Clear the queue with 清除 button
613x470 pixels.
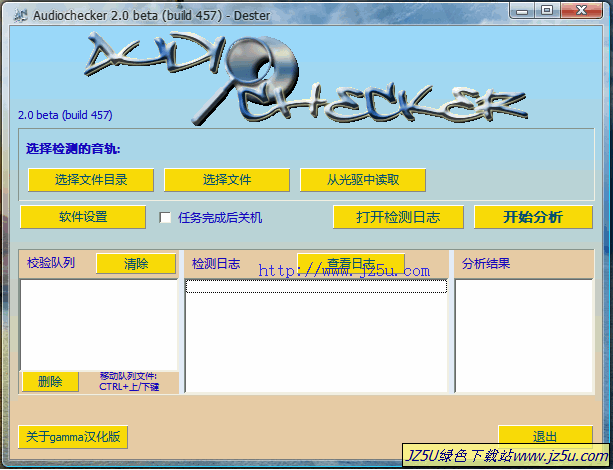click(136, 264)
